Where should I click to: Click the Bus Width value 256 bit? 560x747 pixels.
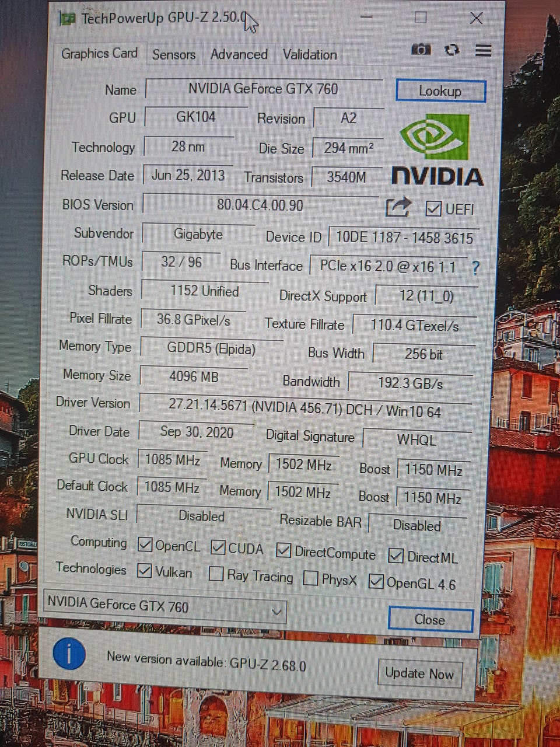point(424,354)
